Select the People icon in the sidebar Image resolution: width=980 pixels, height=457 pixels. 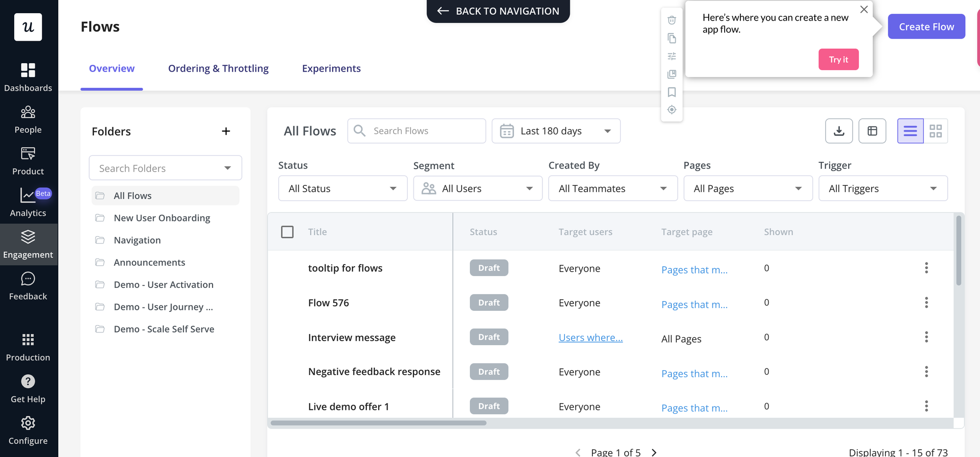(28, 118)
